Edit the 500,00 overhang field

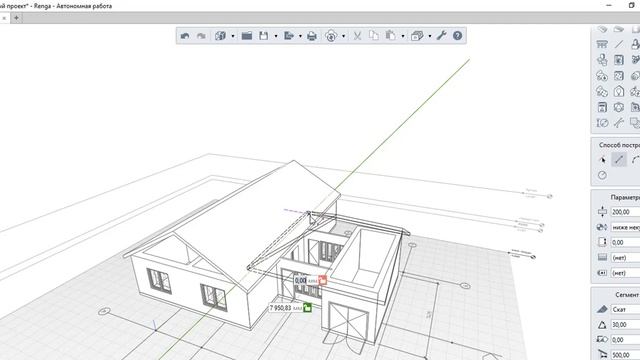[625, 355]
